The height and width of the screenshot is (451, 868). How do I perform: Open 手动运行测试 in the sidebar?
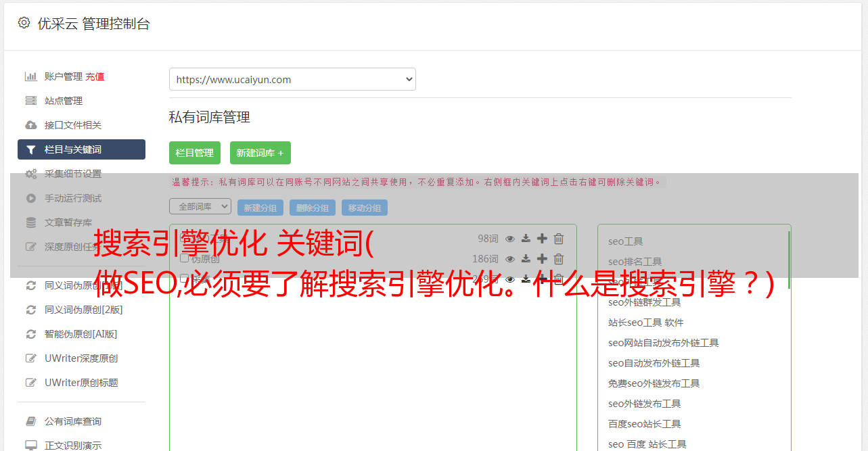pyautogui.click(x=73, y=198)
